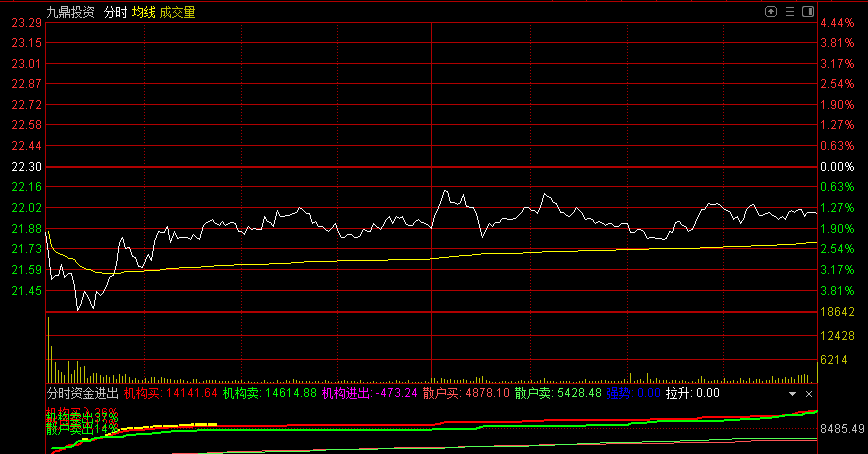
Task: Click the 4.44% top percentage label
Action: coord(838,23)
